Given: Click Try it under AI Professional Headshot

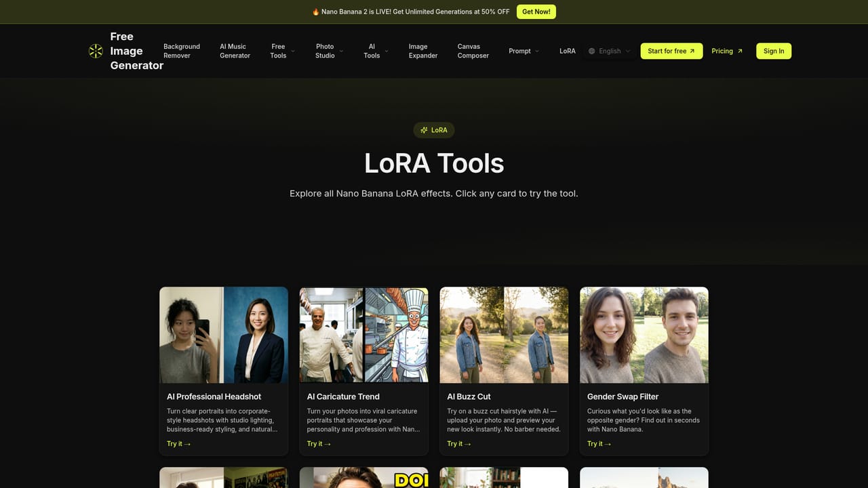Looking at the screenshot, I should [x=179, y=443].
